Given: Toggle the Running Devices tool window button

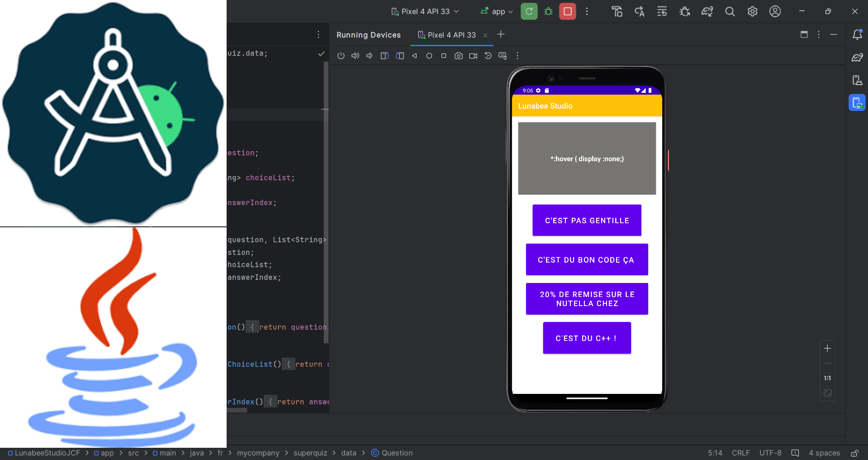Looking at the screenshot, I should point(857,103).
